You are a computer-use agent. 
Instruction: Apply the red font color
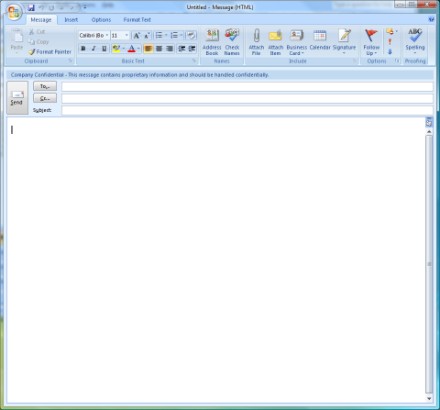132,49
